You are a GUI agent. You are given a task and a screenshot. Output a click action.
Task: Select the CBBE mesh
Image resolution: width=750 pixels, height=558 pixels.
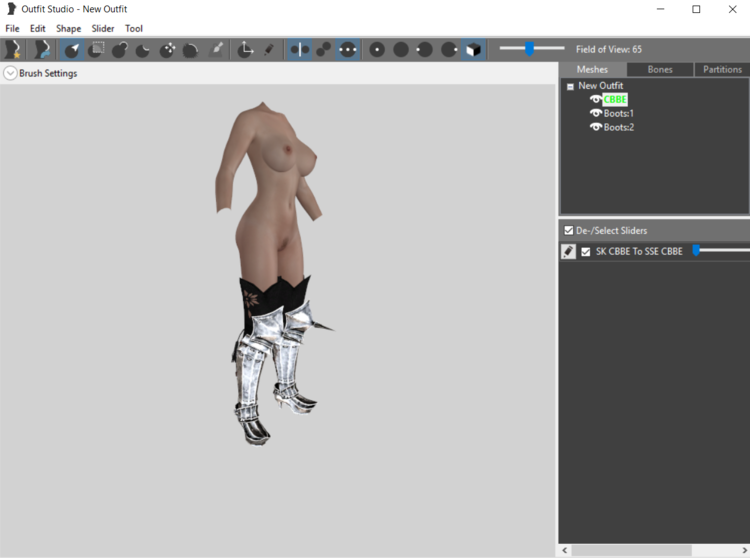(615, 99)
